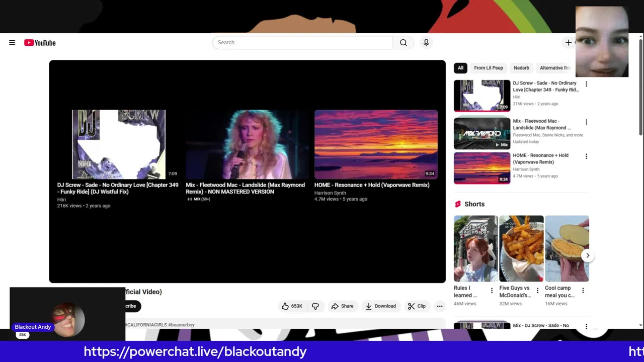
Task: Click endscreen title 'HOME - Resonance + Hold'
Action: pos(372,185)
